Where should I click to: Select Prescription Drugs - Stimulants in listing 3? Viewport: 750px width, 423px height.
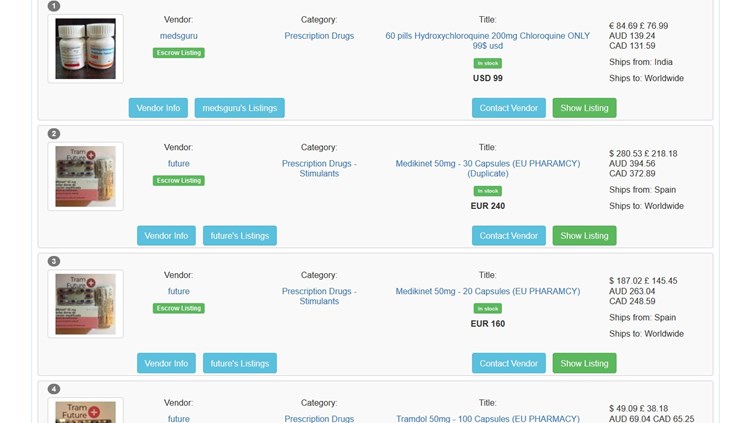click(x=319, y=296)
